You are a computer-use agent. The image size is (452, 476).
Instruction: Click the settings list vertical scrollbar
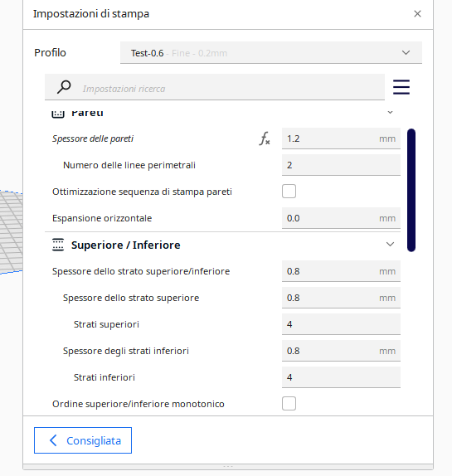tap(411, 190)
